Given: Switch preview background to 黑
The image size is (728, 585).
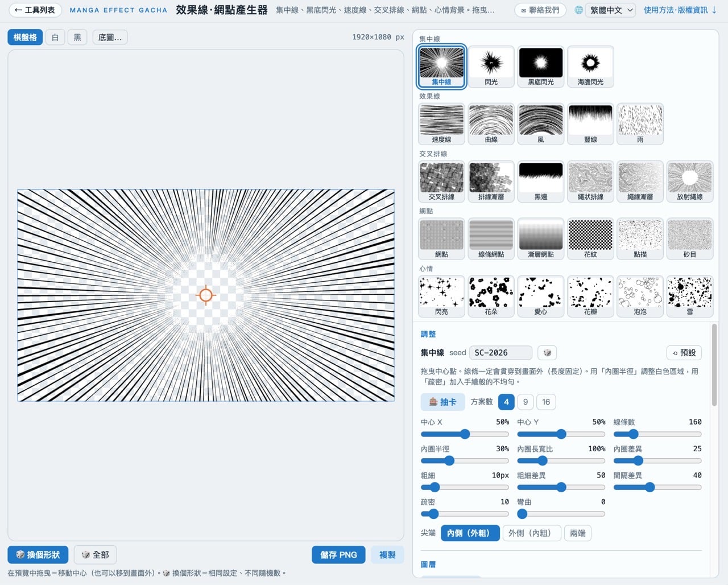Looking at the screenshot, I should coord(77,38).
